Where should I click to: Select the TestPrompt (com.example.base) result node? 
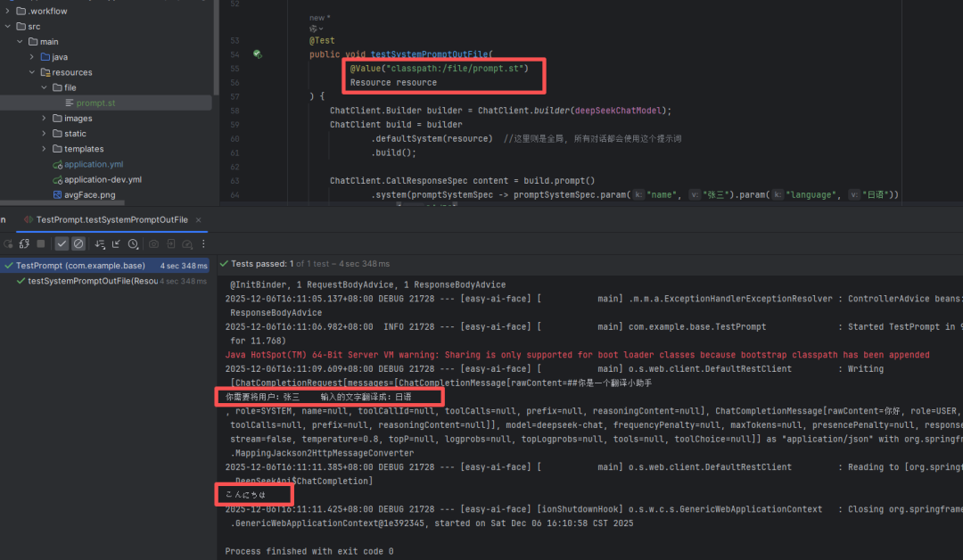[80, 265]
